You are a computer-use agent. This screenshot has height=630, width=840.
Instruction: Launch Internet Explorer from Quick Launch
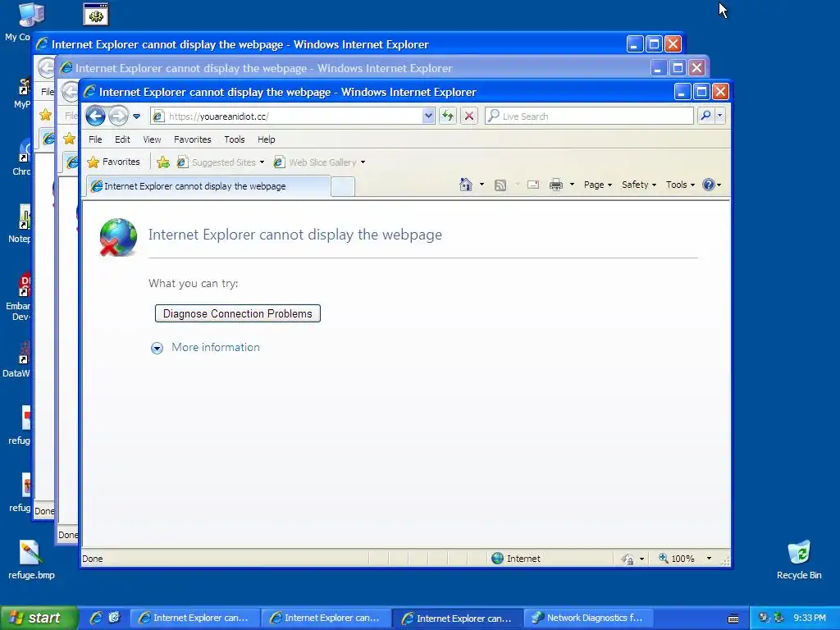tap(96, 618)
